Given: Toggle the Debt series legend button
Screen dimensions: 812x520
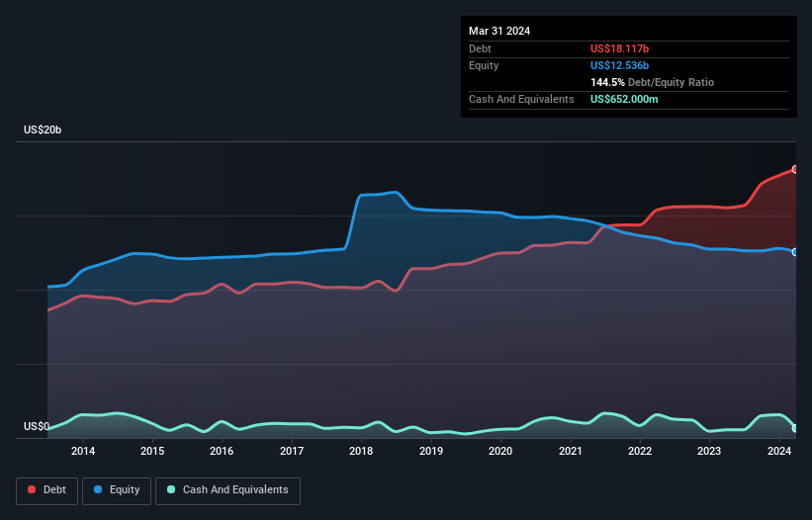Looking at the screenshot, I should click(47, 490).
